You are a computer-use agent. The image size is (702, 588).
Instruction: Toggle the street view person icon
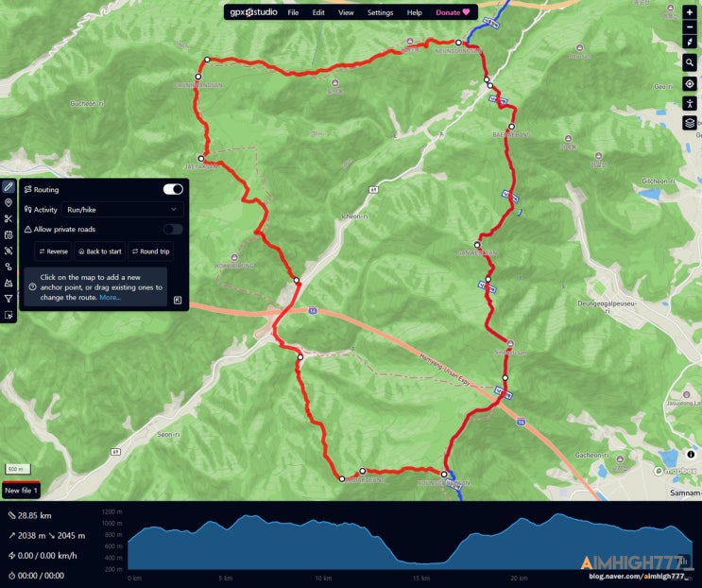(x=690, y=103)
